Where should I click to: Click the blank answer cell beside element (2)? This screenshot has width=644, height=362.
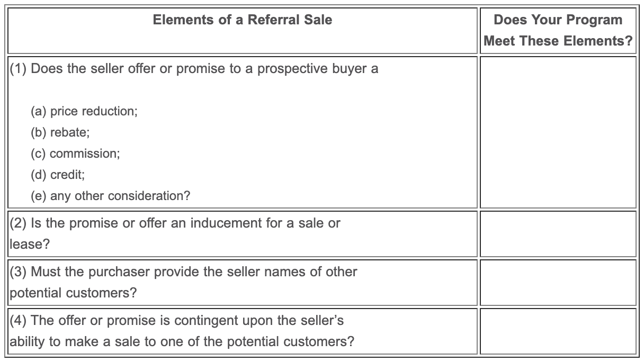coord(558,233)
